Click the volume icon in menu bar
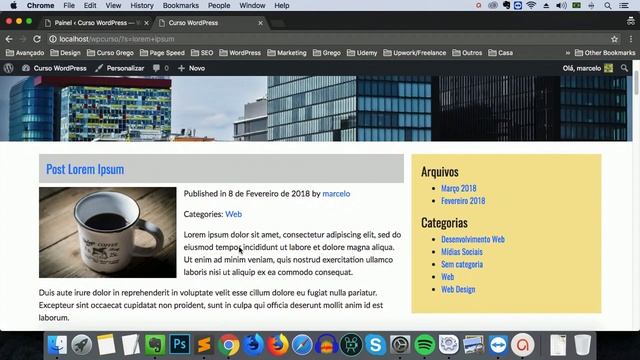 coord(561,5)
